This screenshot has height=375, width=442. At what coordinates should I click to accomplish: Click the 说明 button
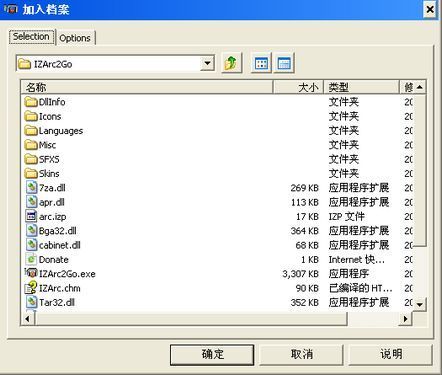tap(390, 354)
